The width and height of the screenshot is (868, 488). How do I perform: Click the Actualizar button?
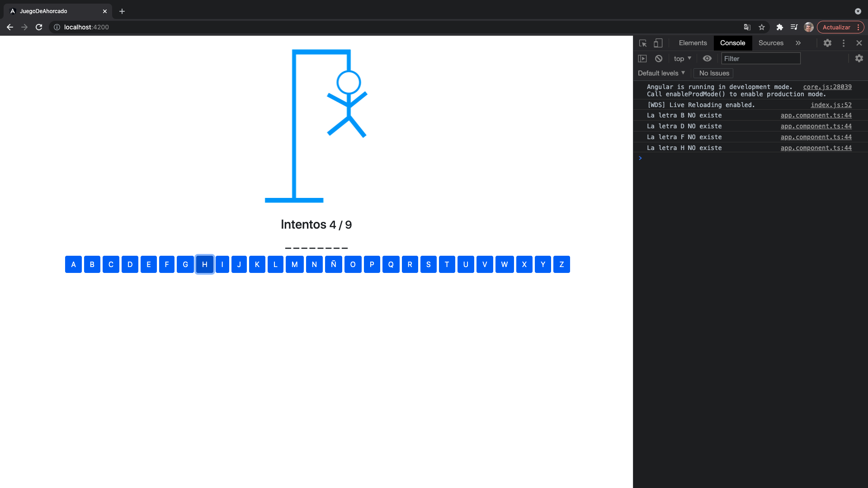[837, 27]
